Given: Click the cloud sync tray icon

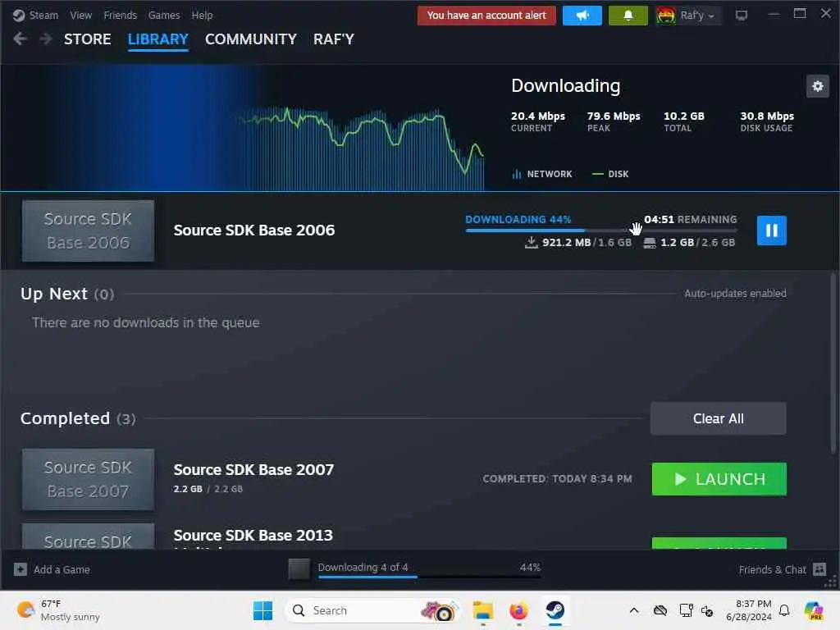Looking at the screenshot, I should 660,610.
